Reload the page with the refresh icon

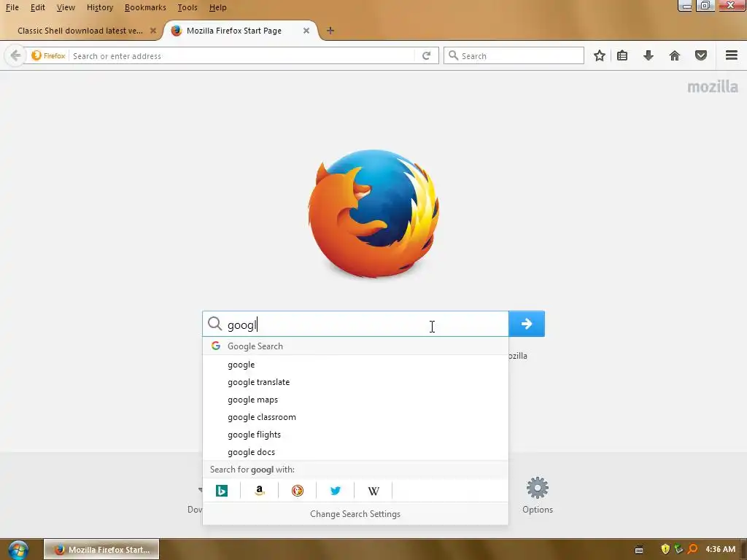[426, 55]
